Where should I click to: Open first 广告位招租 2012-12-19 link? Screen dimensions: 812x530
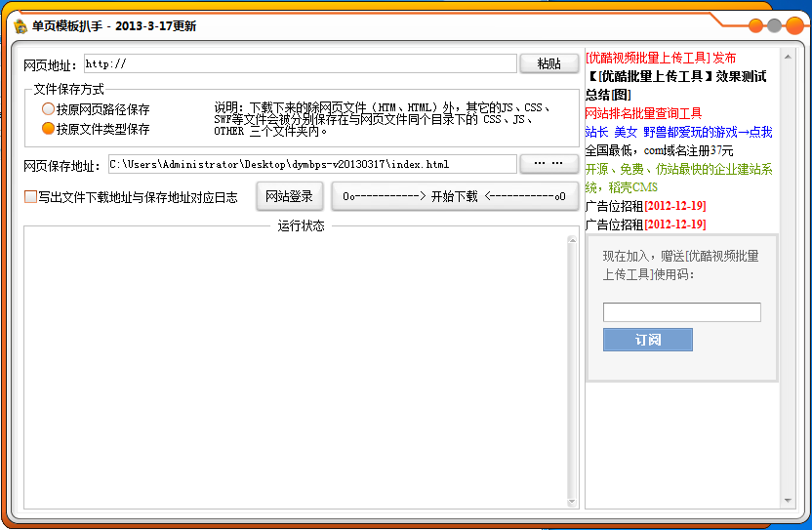[646, 206]
